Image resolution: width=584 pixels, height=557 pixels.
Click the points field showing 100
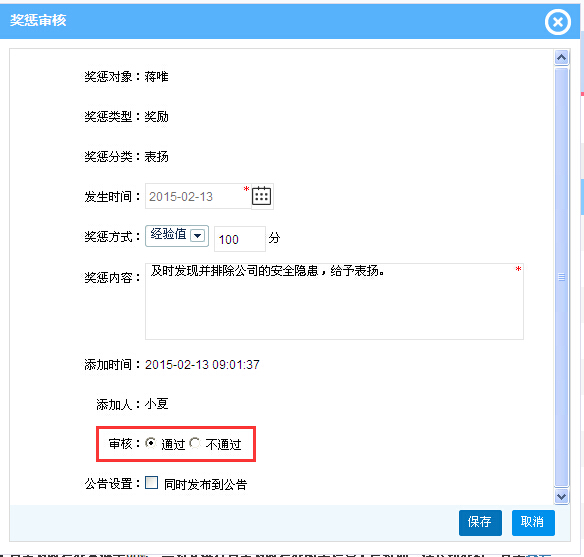[240, 239]
